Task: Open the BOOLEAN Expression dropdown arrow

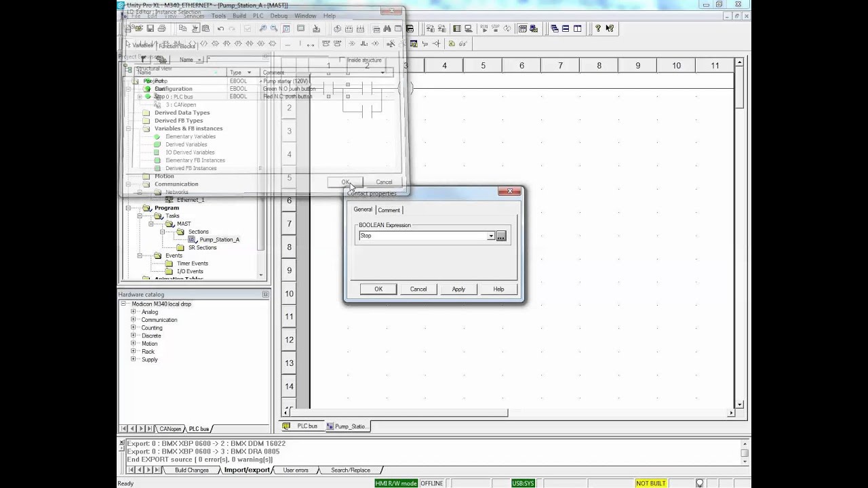Action: coord(491,236)
